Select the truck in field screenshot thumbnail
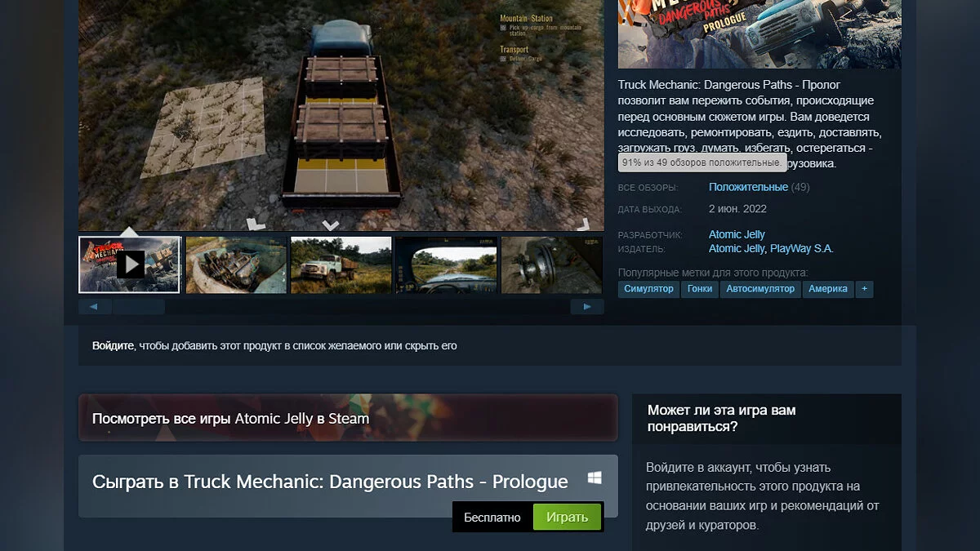This screenshot has height=551, width=980. pyautogui.click(x=341, y=264)
